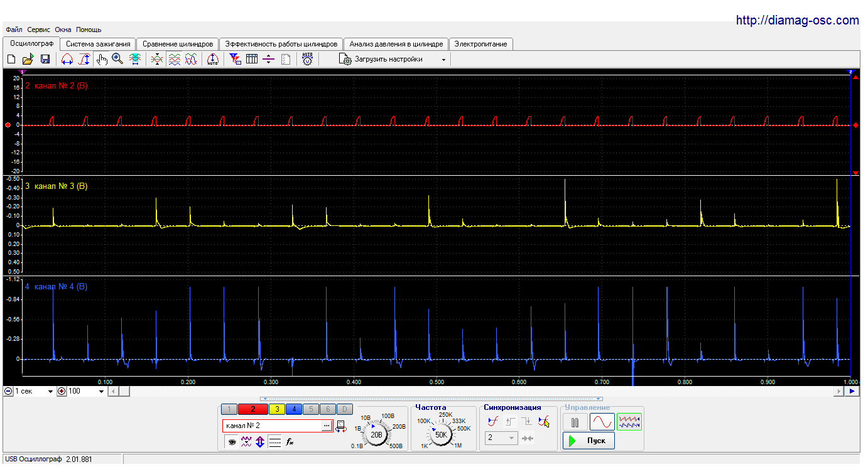
Task: Switch to multi-wave display mode
Action: click(x=629, y=421)
